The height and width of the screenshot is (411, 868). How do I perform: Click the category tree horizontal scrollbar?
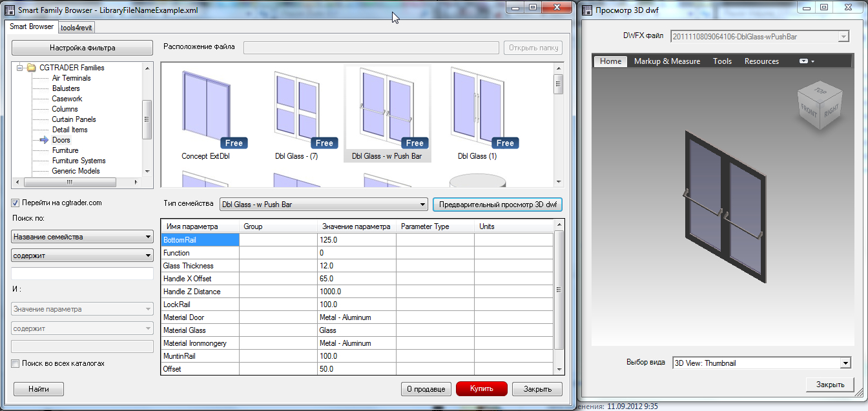[x=77, y=181]
